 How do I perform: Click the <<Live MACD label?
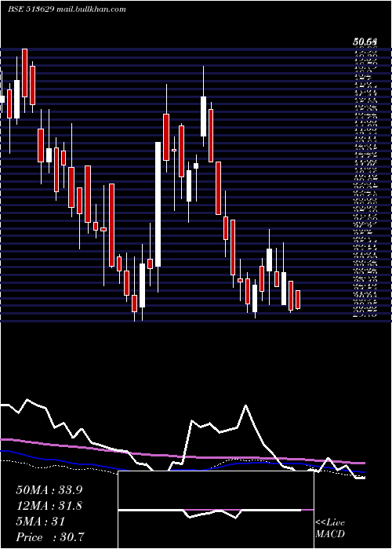coord(330,529)
